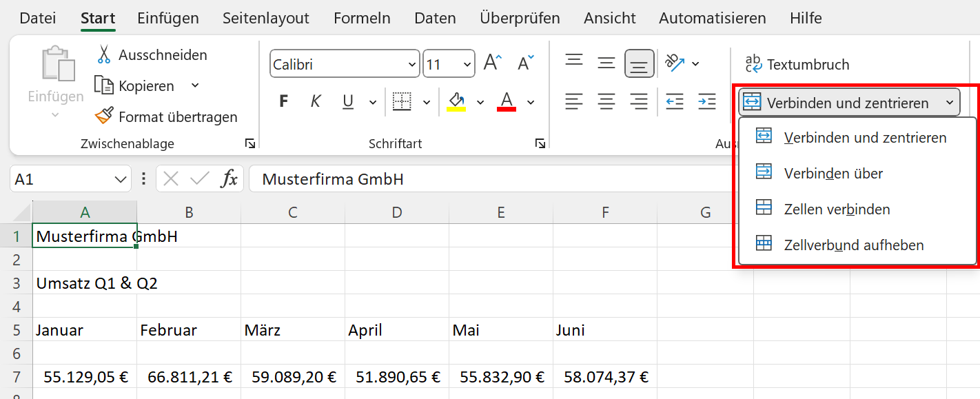Open the Kopieren dropdown arrow
980x399 pixels.
tap(195, 85)
